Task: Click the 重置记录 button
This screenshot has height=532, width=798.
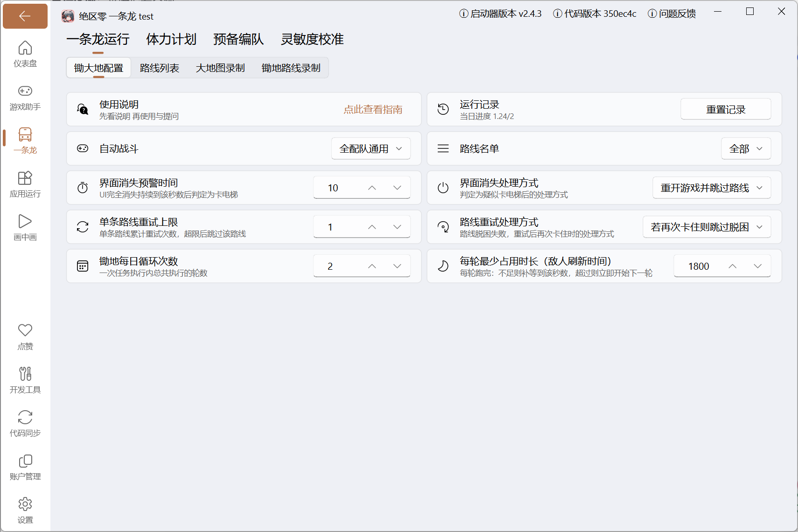Action: [726, 109]
